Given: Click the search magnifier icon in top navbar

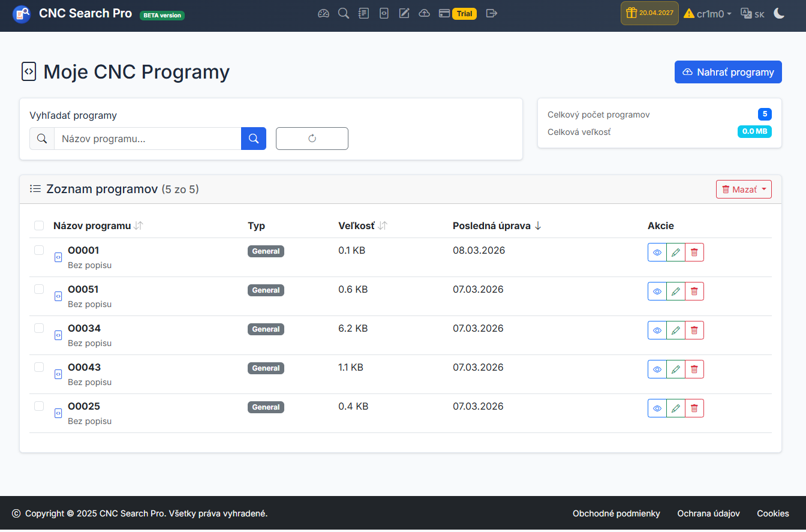Looking at the screenshot, I should 344,13.
